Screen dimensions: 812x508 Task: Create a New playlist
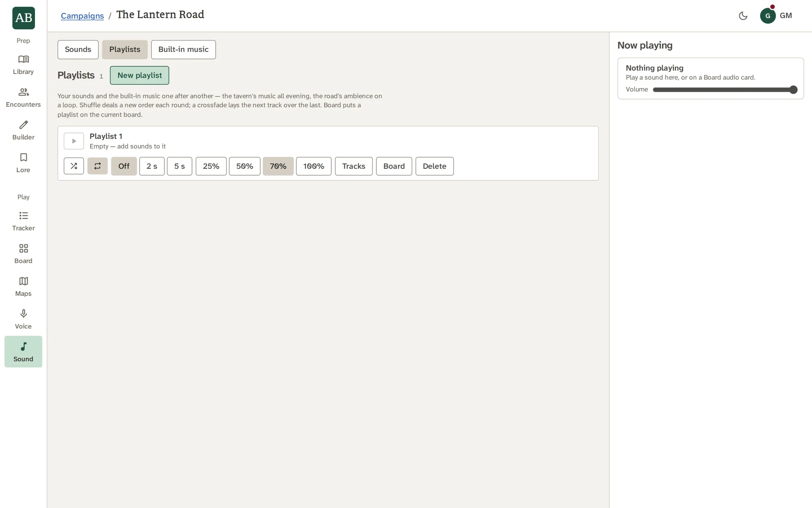[x=140, y=75]
